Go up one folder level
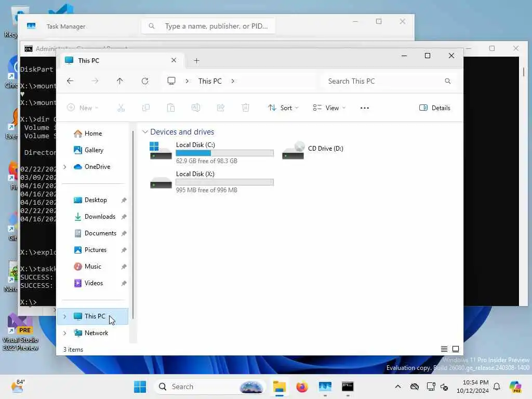This screenshot has height=399, width=532. click(120, 81)
